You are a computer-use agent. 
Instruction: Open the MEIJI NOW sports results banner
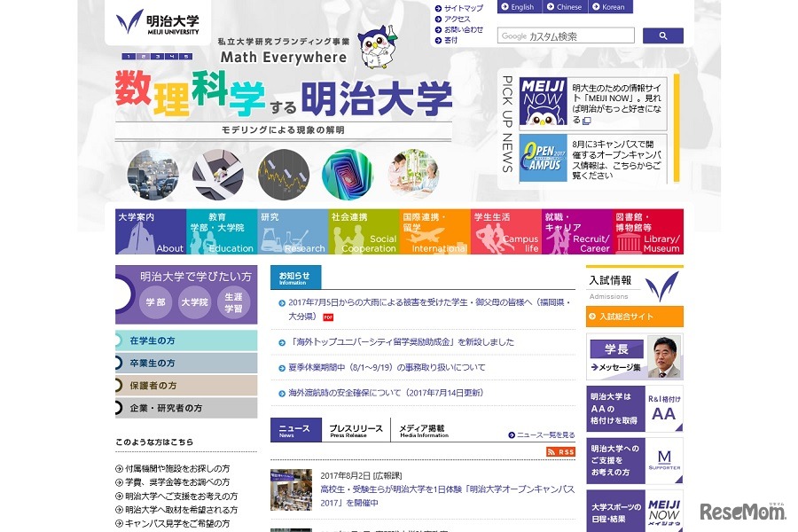[x=635, y=511]
